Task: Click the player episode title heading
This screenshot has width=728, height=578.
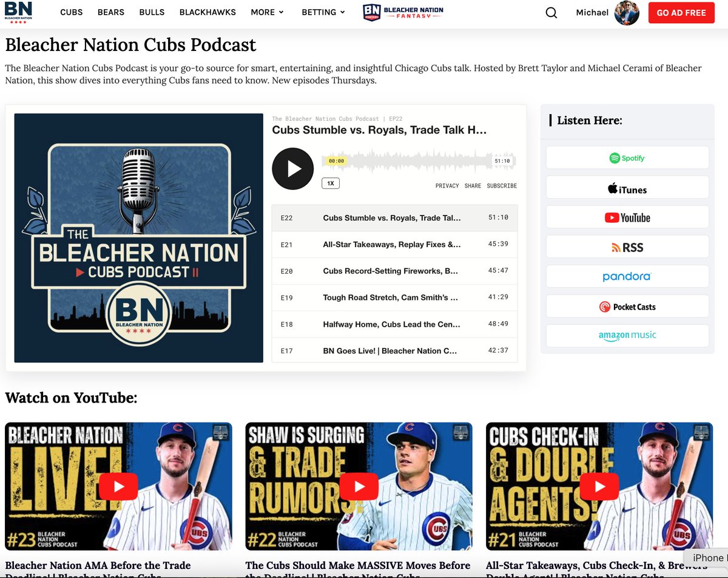Action: coord(379,130)
